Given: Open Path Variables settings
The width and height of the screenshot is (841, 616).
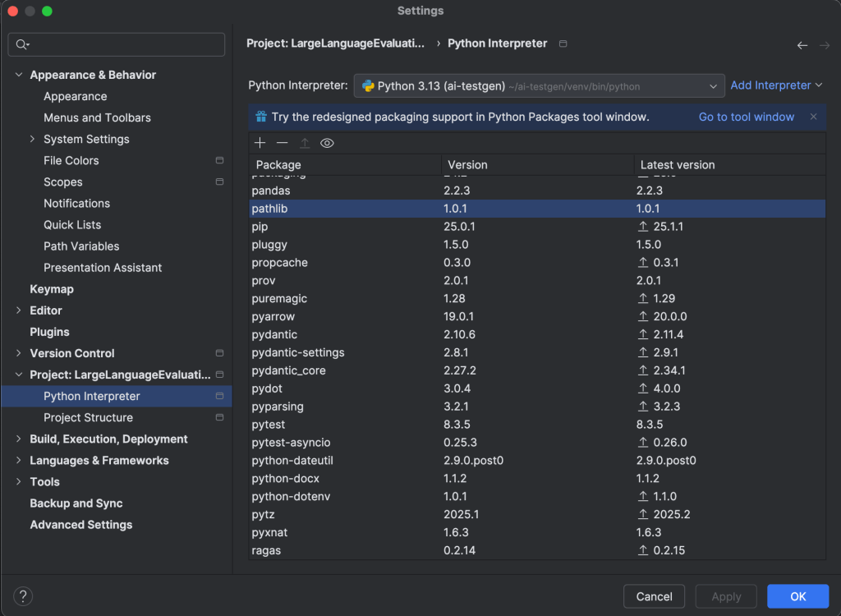Looking at the screenshot, I should (x=81, y=246).
